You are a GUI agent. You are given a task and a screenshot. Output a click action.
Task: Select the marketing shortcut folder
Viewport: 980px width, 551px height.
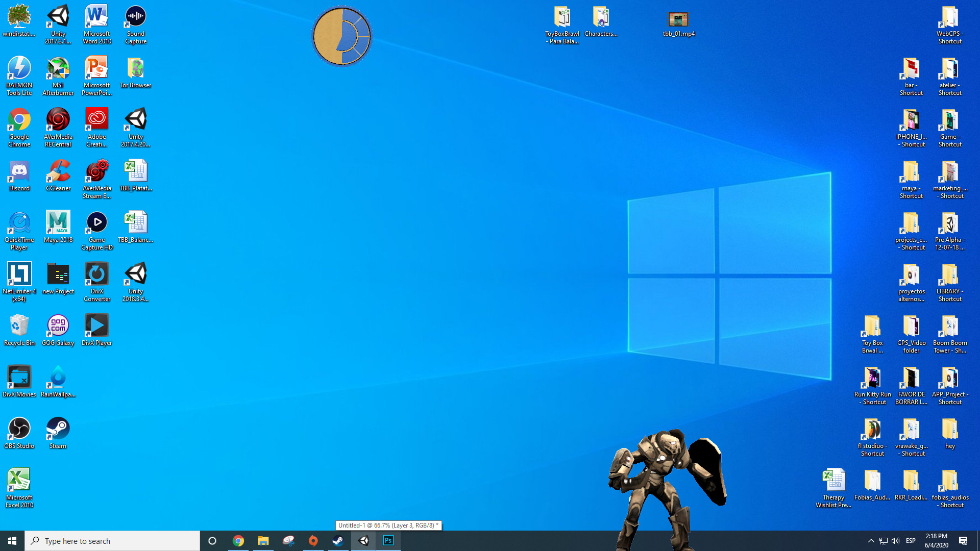[950, 179]
